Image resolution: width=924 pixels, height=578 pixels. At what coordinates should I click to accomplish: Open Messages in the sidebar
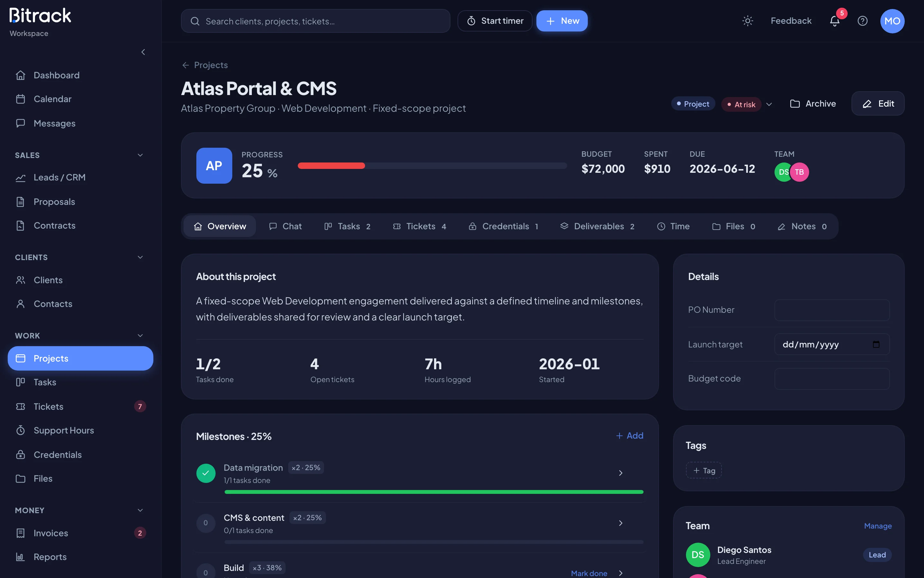pos(80,123)
